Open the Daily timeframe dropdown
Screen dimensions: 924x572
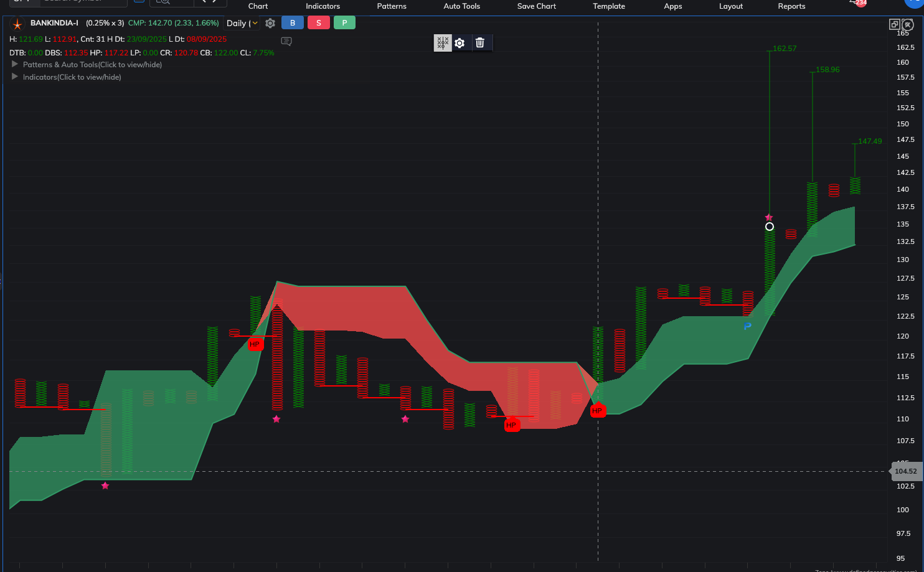pos(242,23)
